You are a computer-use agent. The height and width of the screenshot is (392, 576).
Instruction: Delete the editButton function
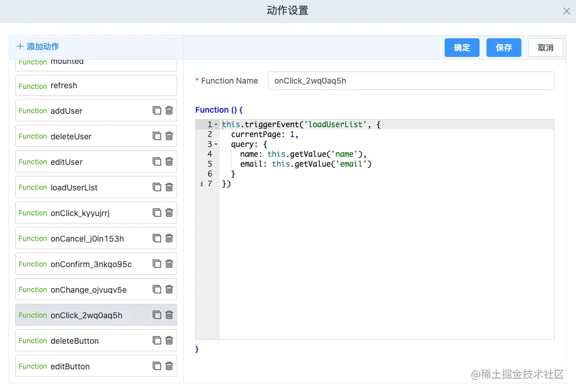click(x=169, y=366)
